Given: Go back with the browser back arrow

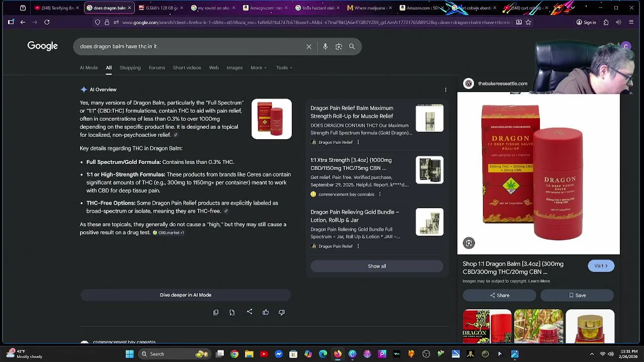Looking at the screenshot, I should (x=23, y=22).
